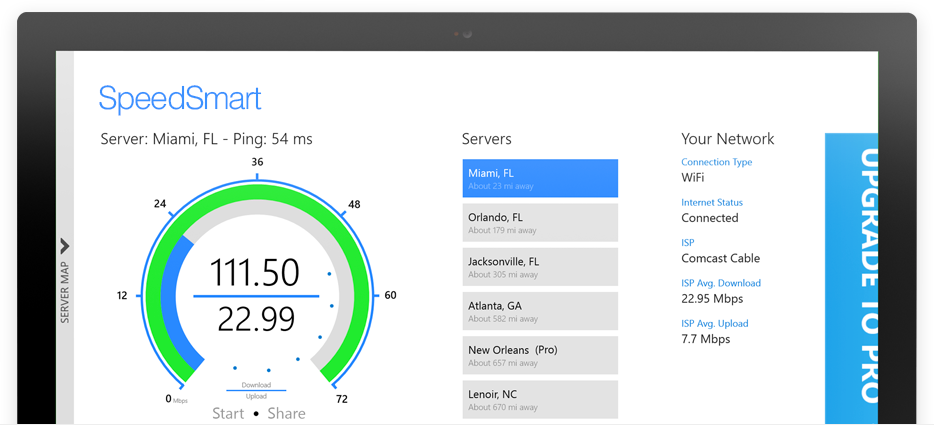The width and height of the screenshot is (934, 425).
Task: Click the WiFi connection value
Action: 693,178
